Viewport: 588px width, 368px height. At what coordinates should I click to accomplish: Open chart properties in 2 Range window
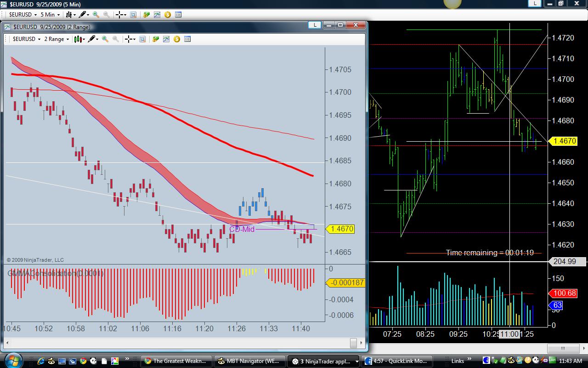187,39
